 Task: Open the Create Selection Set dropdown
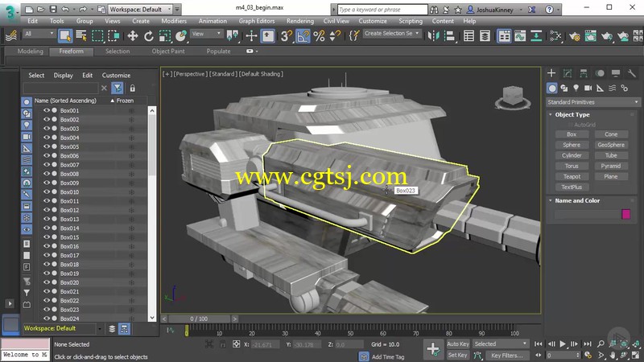pyautogui.click(x=392, y=33)
